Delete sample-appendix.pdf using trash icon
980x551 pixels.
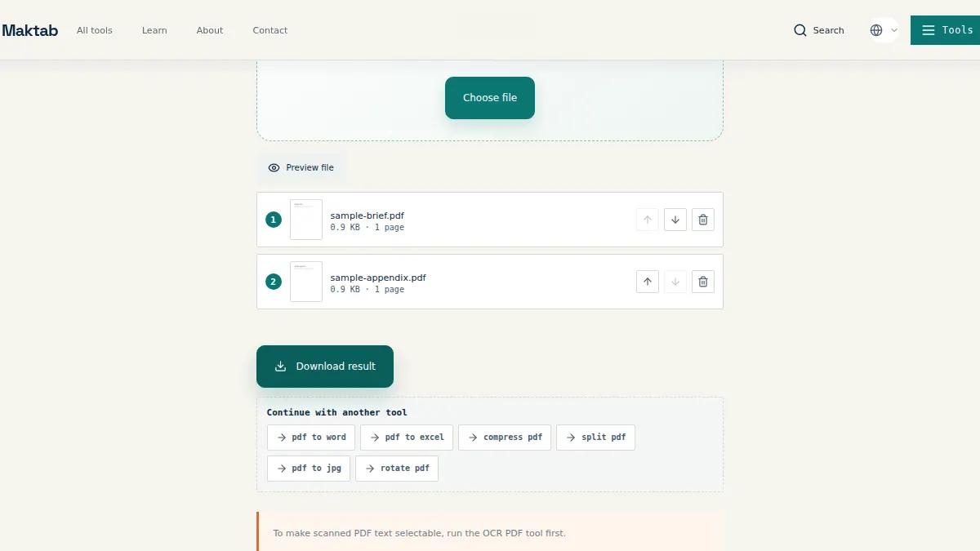[x=703, y=282]
